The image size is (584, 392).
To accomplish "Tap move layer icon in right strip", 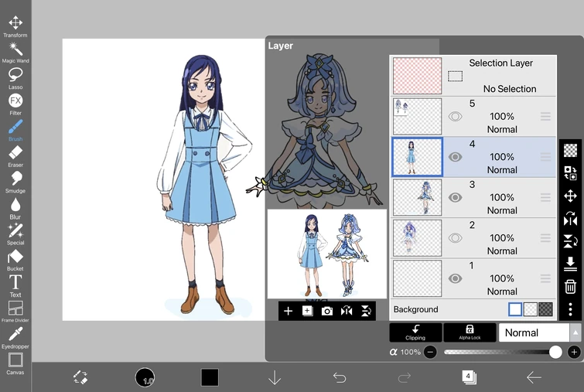I will 570,196.
